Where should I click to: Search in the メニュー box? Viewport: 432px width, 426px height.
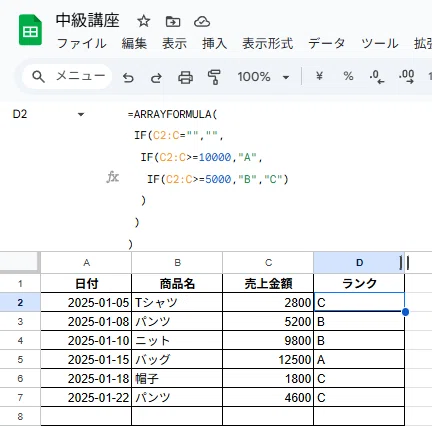[x=67, y=77]
